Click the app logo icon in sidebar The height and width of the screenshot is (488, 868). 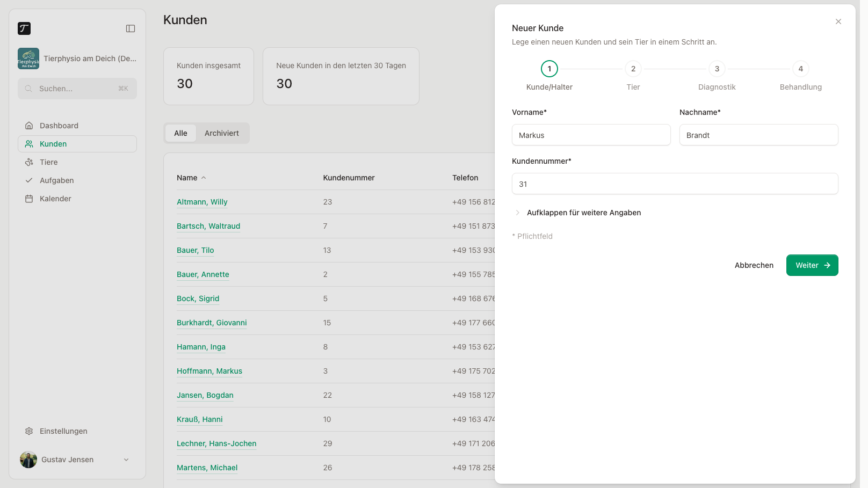tap(24, 28)
